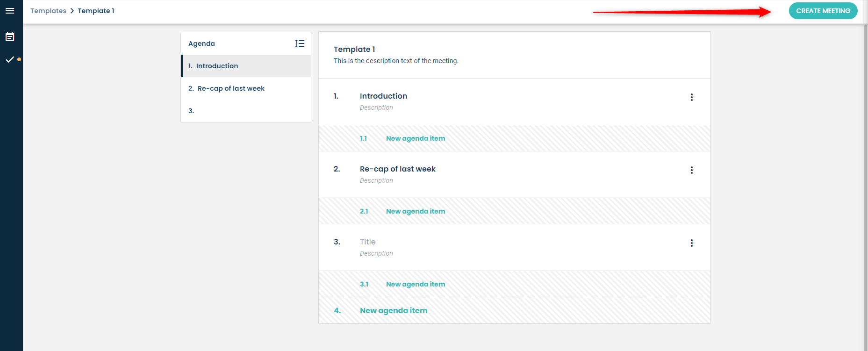
Task: Edit the Description under Introduction
Action: pyautogui.click(x=376, y=107)
